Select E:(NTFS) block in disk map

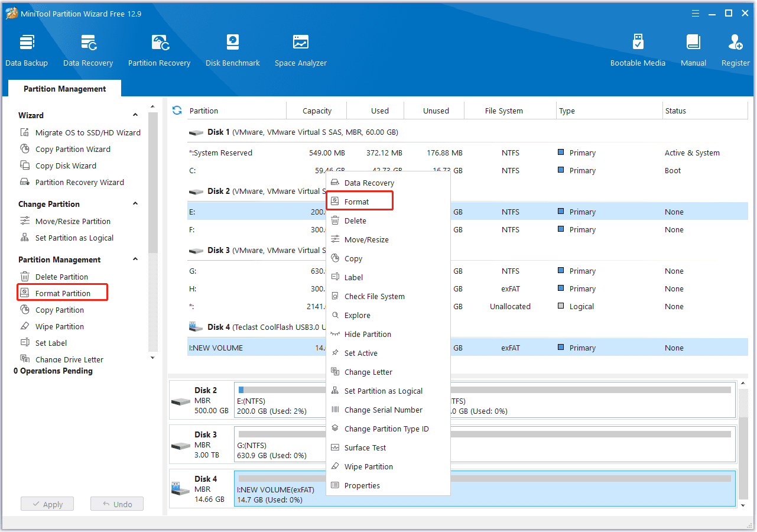[281, 399]
